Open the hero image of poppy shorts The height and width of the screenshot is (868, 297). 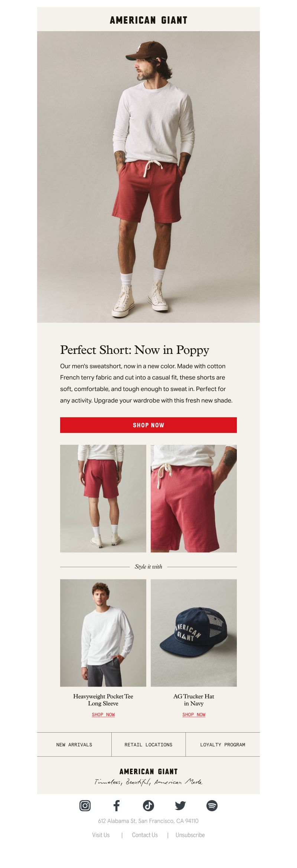coord(148,177)
